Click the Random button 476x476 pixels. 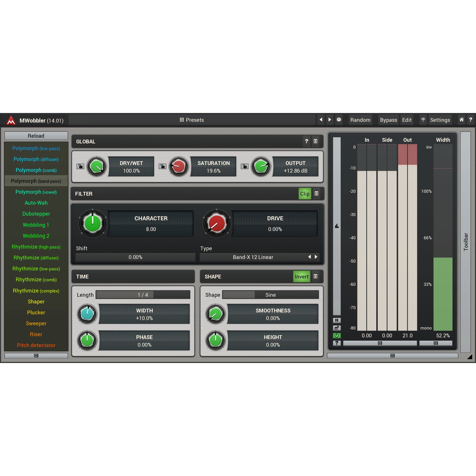coord(360,120)
